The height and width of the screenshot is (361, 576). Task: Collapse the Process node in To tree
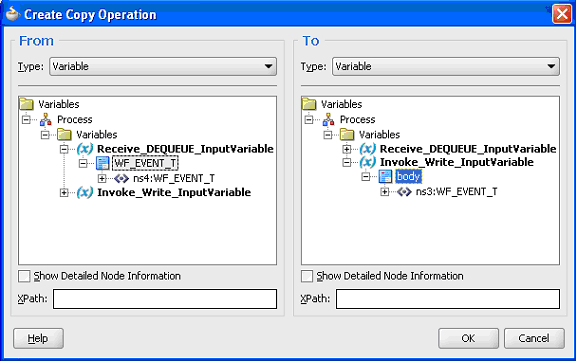309,119
